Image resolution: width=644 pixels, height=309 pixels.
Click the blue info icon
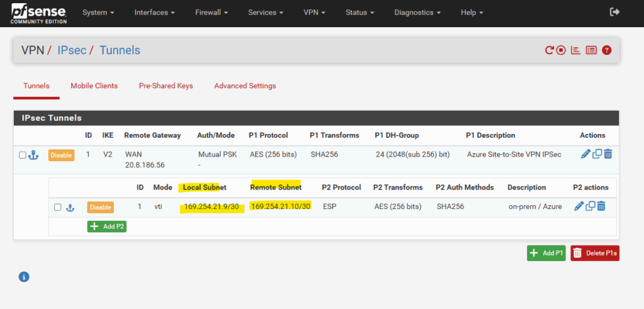24,276
